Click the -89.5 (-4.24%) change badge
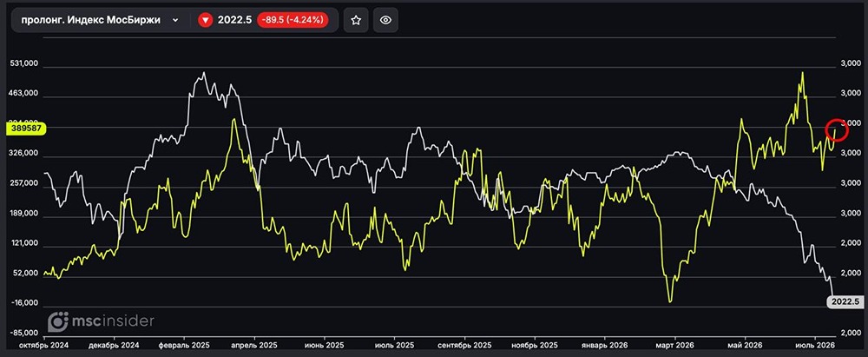 click(x=293, y=21)
